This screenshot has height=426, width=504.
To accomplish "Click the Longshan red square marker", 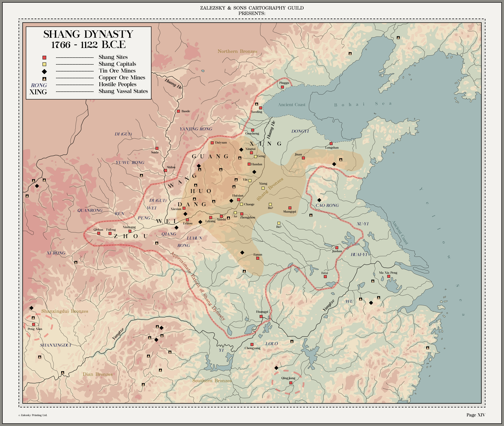I will [x=331, y=143].
